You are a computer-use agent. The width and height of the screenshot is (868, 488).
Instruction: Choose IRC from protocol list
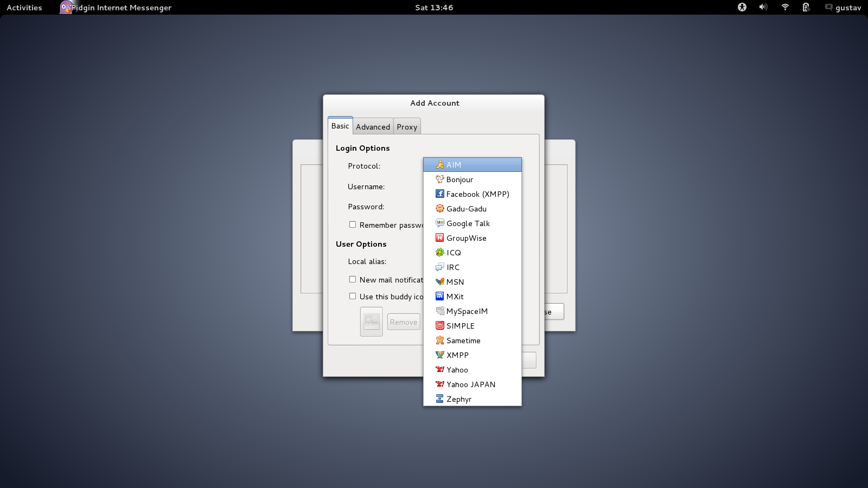tap(473, 267)
